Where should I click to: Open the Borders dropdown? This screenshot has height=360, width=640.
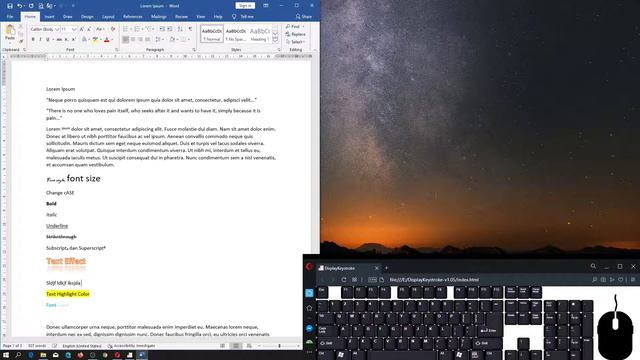(189, 40)
